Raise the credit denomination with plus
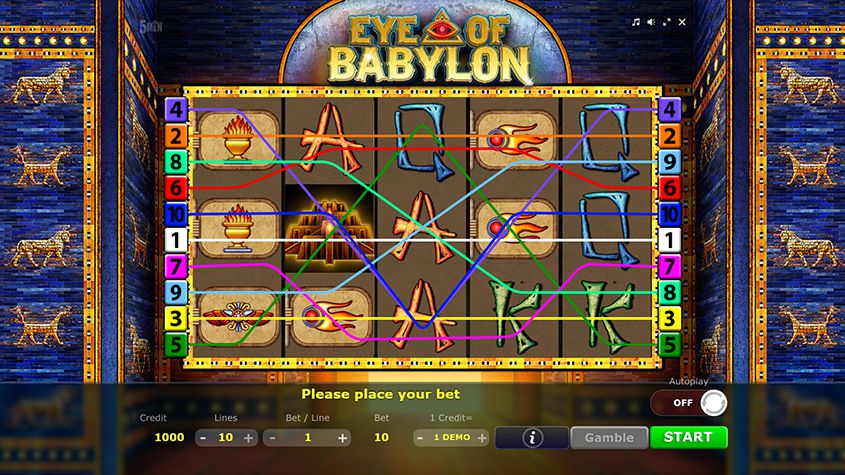 pos(482,438)
